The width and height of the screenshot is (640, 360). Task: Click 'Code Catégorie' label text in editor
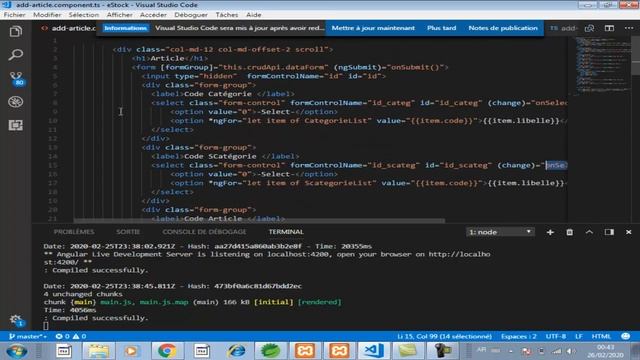point(218,94)
